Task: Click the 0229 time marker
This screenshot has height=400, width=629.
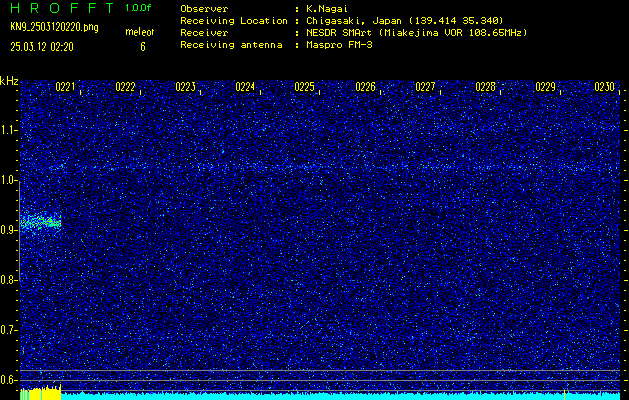Action: [545, 87]
